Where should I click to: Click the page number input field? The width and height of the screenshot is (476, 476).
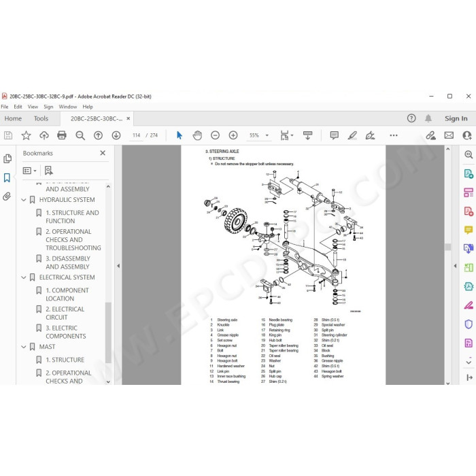pos(136,135)
